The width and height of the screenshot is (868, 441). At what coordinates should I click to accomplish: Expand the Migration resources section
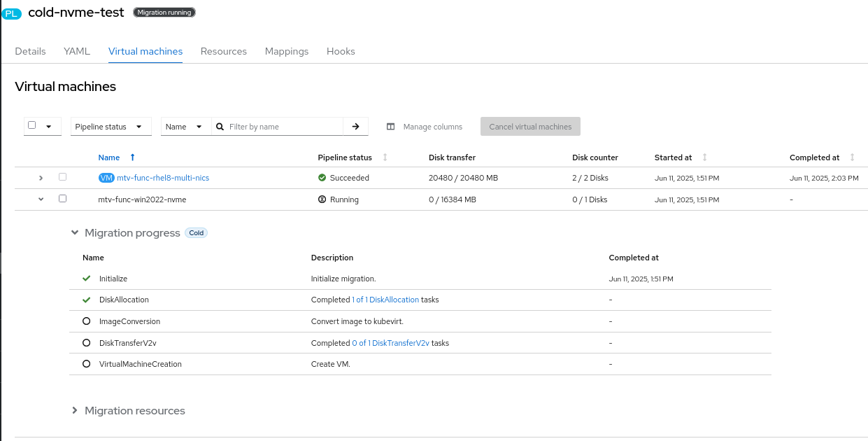75,411
